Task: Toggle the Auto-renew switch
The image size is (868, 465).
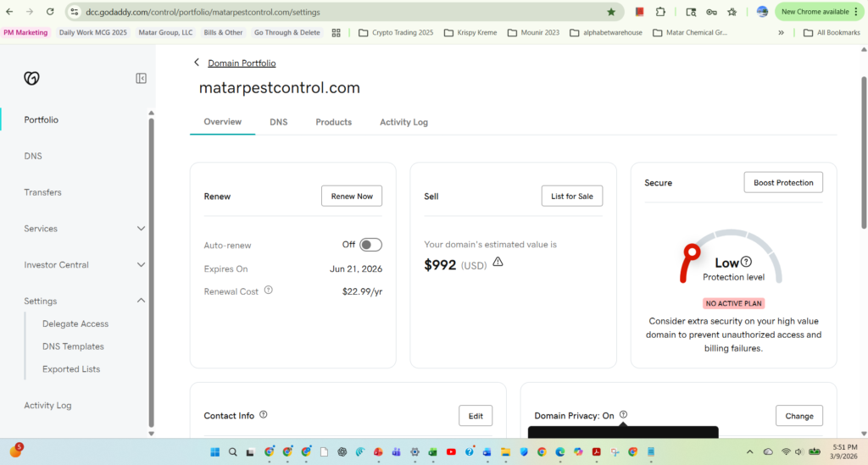Action: click(x=370, y=245)
